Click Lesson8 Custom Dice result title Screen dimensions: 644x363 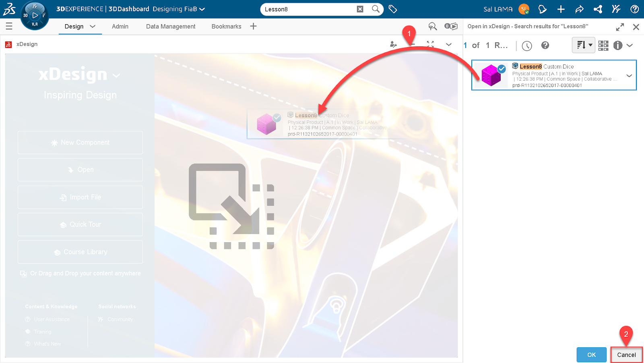(547, 66)
